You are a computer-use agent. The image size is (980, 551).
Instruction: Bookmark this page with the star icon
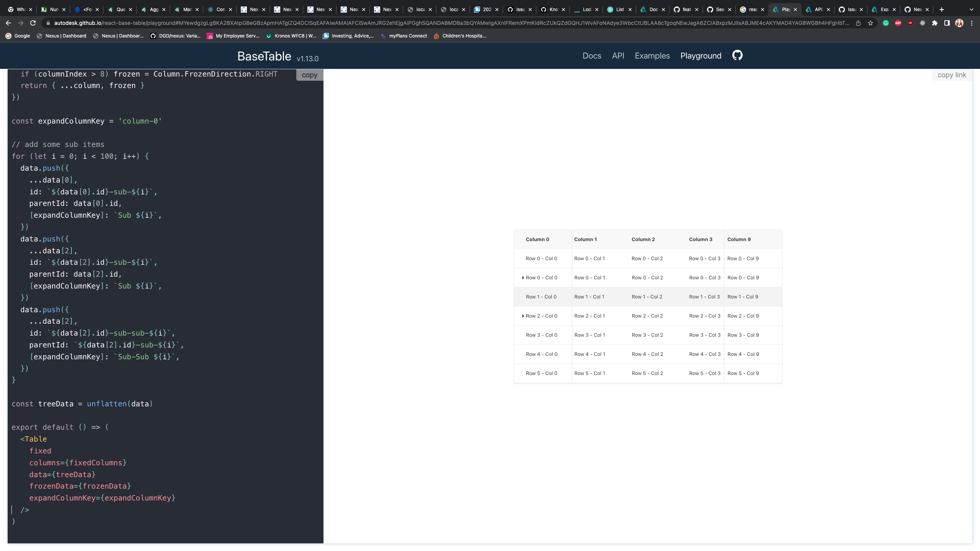coord(871,23)
